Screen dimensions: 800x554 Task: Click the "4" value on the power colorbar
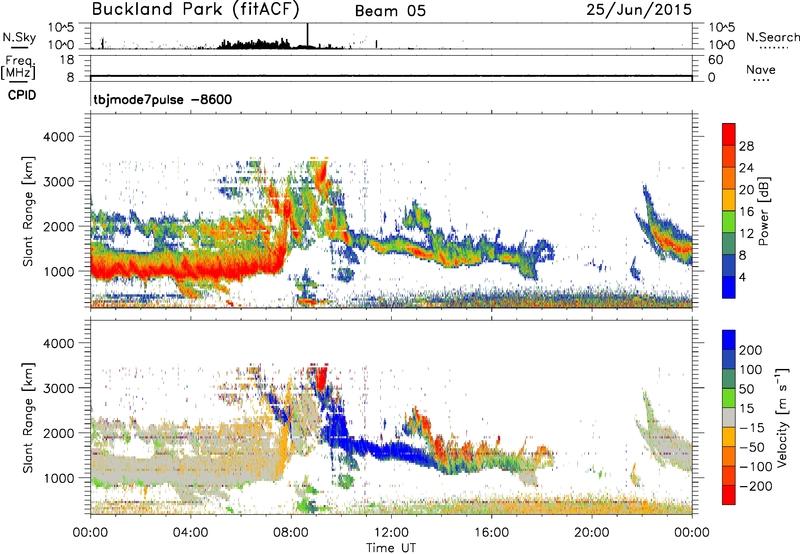[x=742, y=277]
